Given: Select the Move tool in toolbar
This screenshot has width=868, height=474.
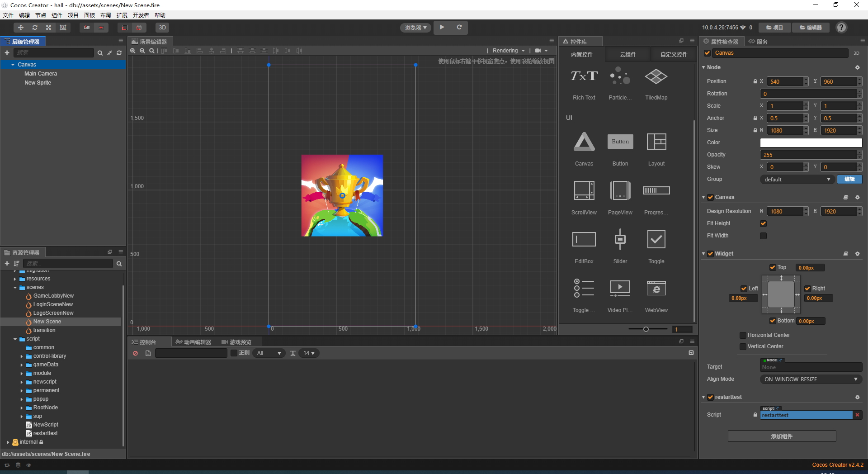Looking at the screenshot, I should 20,28.
